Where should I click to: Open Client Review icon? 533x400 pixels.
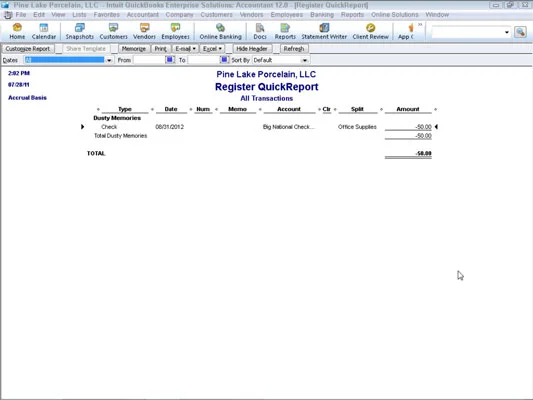point(370,31)
